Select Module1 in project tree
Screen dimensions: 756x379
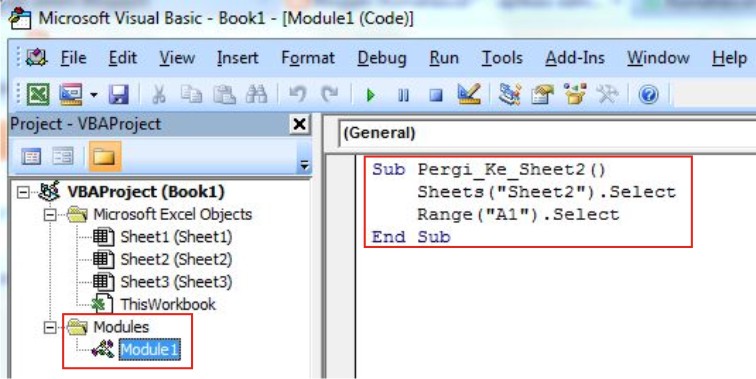[x=149, y=350]
